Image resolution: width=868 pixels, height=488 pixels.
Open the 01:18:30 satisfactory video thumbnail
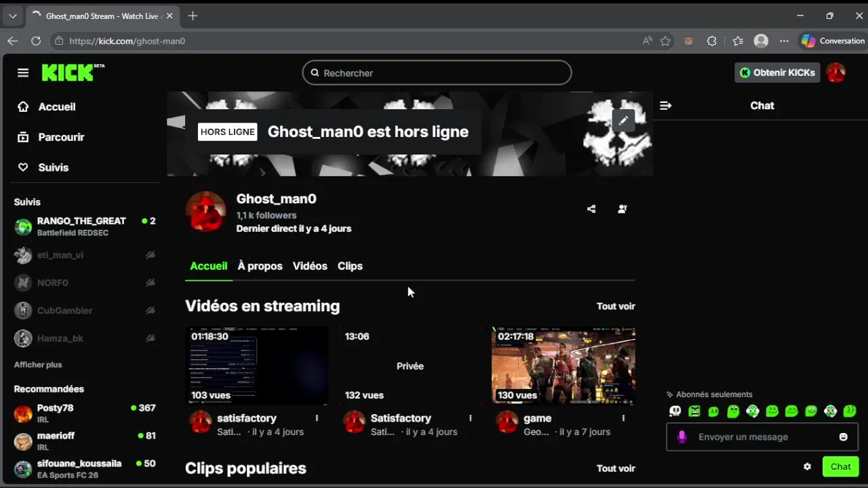[x=257, y=365]
